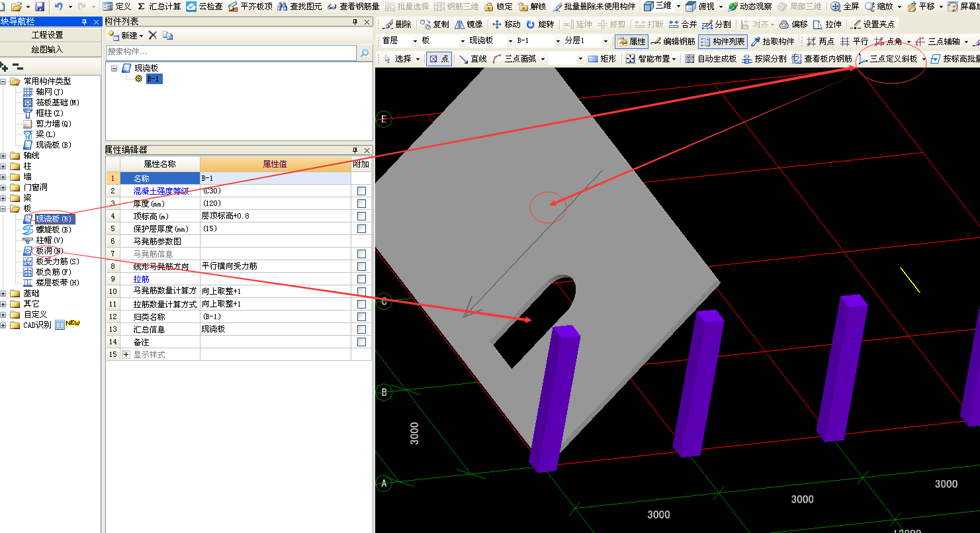
Task: Start 动态观察 dynamic orbit view
Action: 749,6
